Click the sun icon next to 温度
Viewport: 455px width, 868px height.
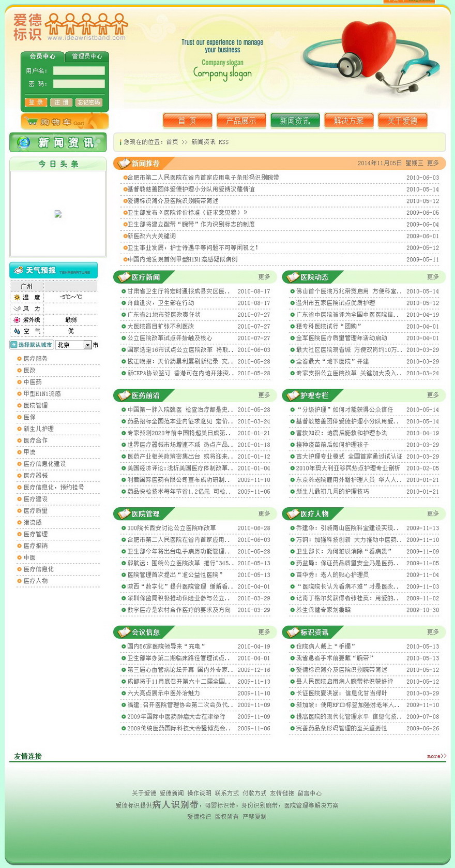pyautogui.click(x=17, y=298)
